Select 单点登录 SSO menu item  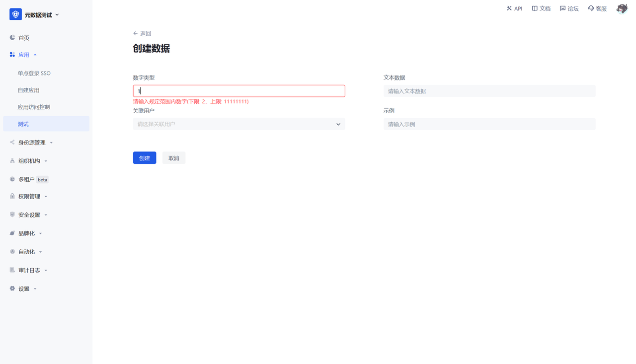click(34, 73)
